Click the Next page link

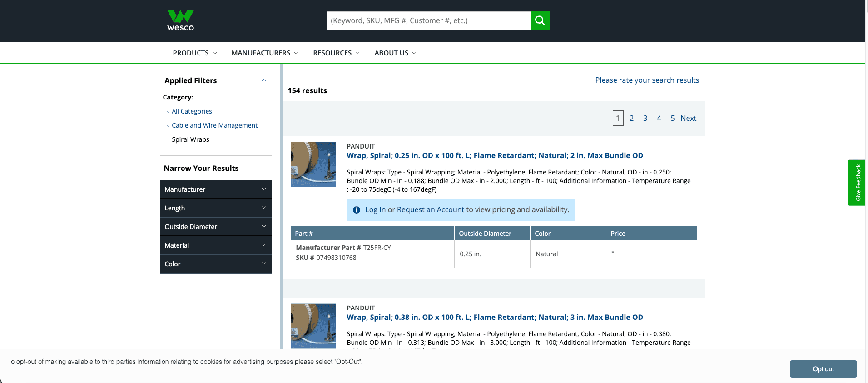[689, 118]
